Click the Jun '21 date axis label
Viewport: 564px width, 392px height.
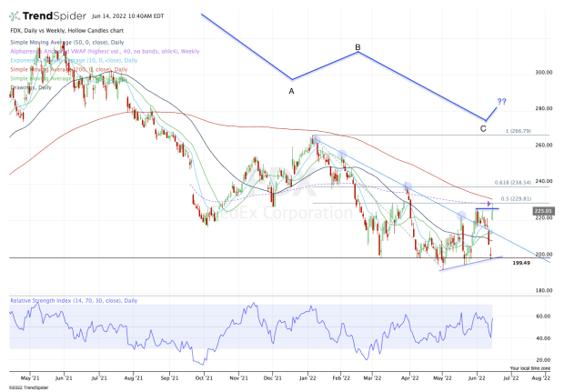(x=64, y=378)
